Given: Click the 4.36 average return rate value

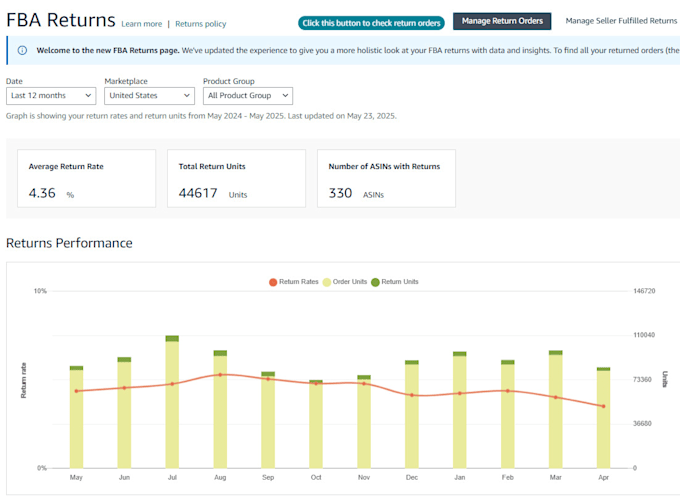Looking at the screenshot, I should pos(42,193).
